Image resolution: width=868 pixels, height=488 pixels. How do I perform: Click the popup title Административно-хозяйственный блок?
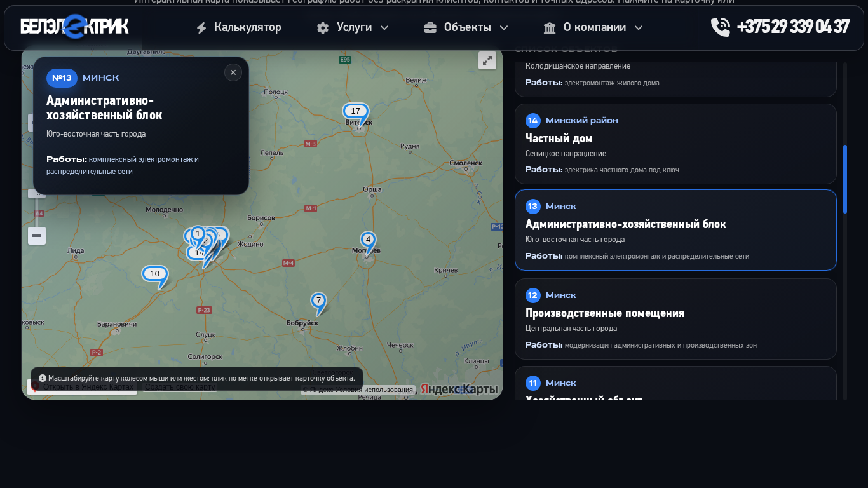click(x=104, y=108)
